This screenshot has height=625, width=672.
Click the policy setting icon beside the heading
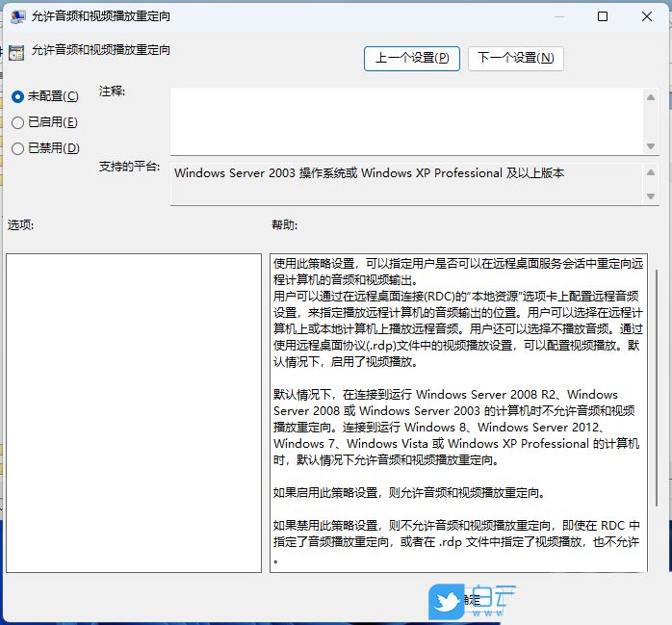(16, 53)
